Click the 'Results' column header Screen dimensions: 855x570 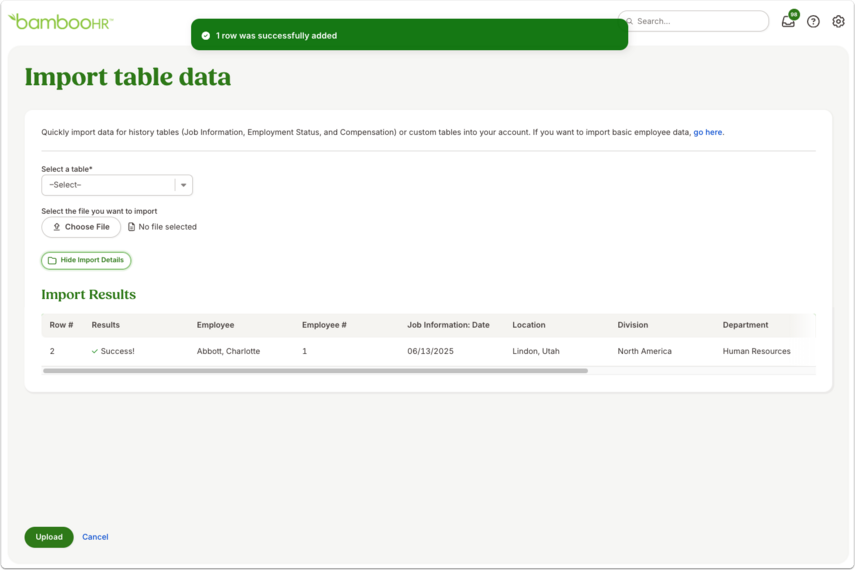pyautogui.click(x=105, y=325)
